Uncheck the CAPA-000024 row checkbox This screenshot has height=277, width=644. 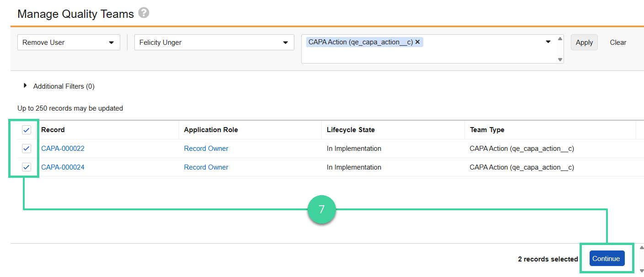(26, 167)
